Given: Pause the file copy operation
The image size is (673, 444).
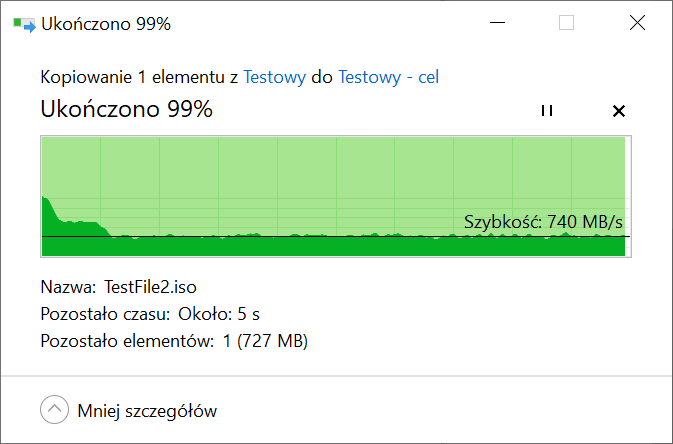Looking at the screenshot, I should tap(547, 111).
